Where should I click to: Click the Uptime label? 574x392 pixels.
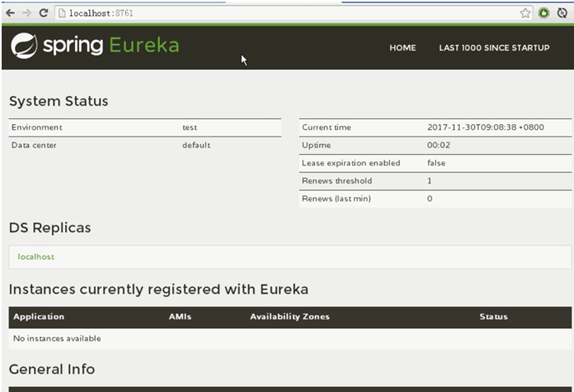tap(316, 145)
